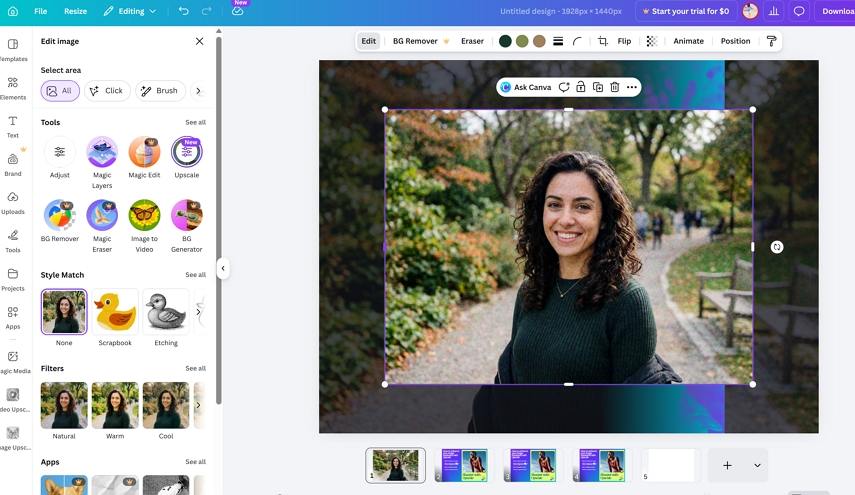Viewport: 855px width, 495px height.
Task: Select the None style match thumbnail
Action: [x=64, y=312]
